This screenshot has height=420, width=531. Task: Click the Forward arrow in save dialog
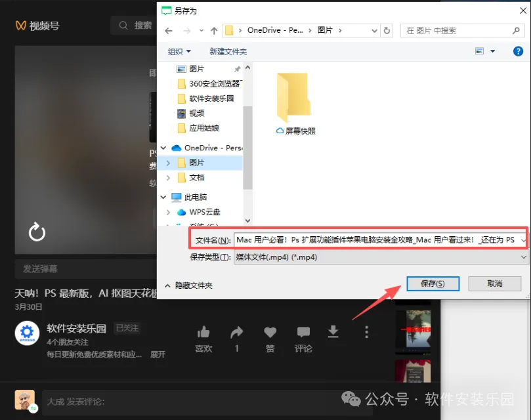(x=186, y=31)
